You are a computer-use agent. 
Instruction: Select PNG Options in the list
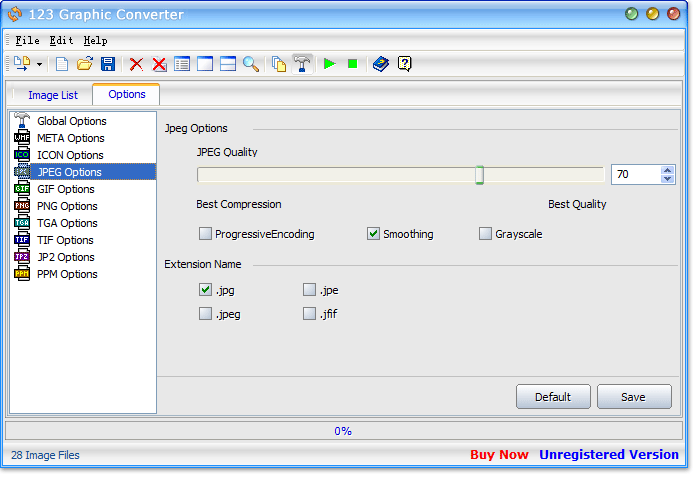pos(83,206)
